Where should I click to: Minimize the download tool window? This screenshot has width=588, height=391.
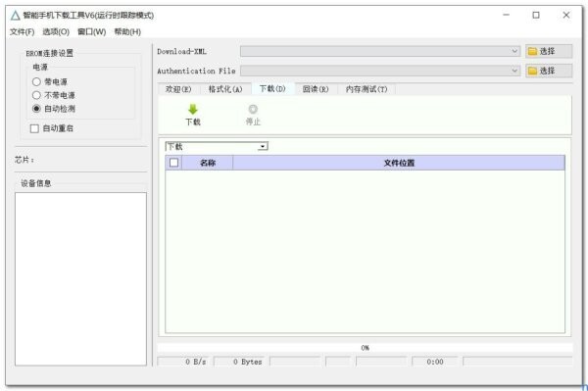(x=507, y=15)
